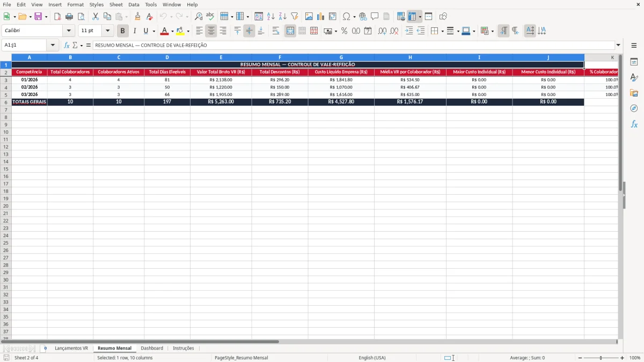Open Font Size dropdown arrow
Image resolution: width=644 pixels, height=362 pixels.
[107, 31]
